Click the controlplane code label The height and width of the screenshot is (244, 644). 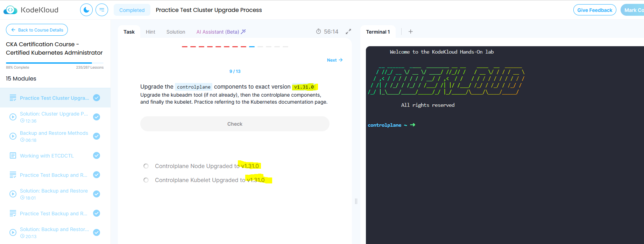click(x=194, y=87)
